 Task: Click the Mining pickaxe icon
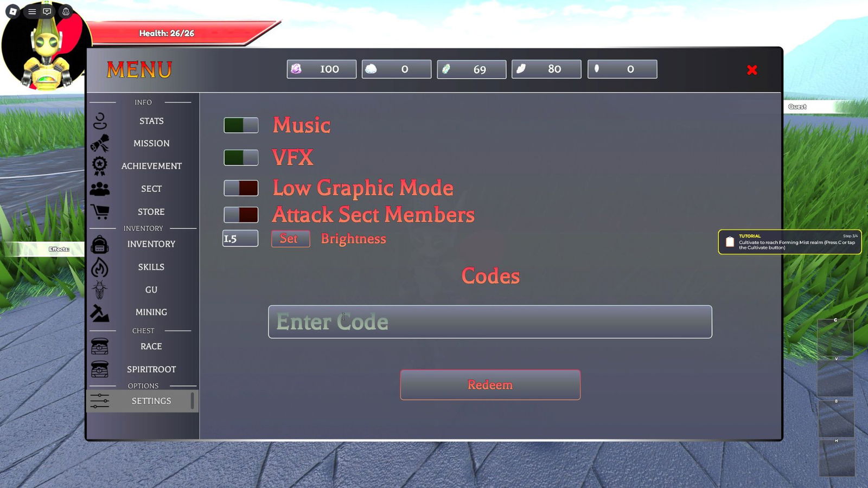pos(100,313)
